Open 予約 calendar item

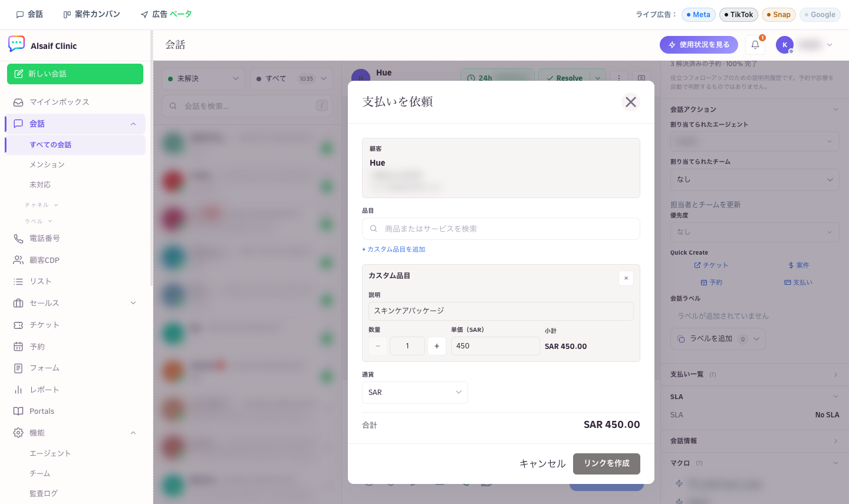point(75,347)
